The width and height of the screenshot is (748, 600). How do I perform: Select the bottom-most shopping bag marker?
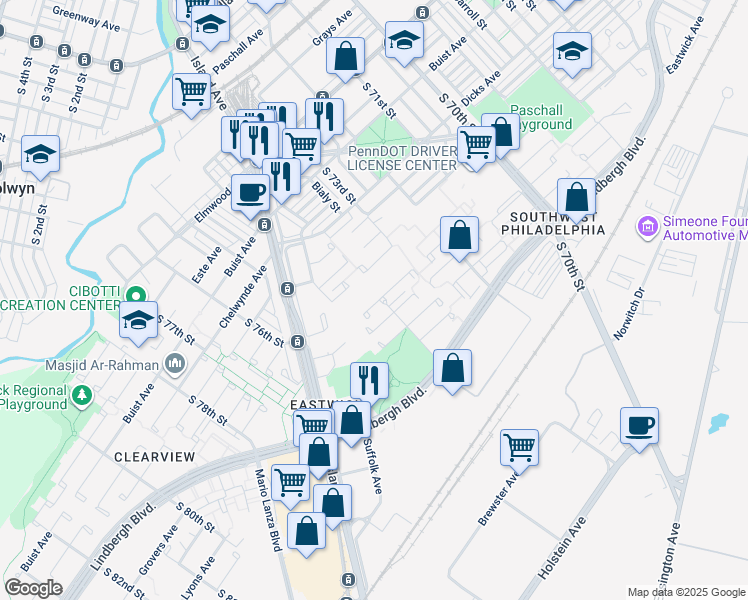point(306,532)
